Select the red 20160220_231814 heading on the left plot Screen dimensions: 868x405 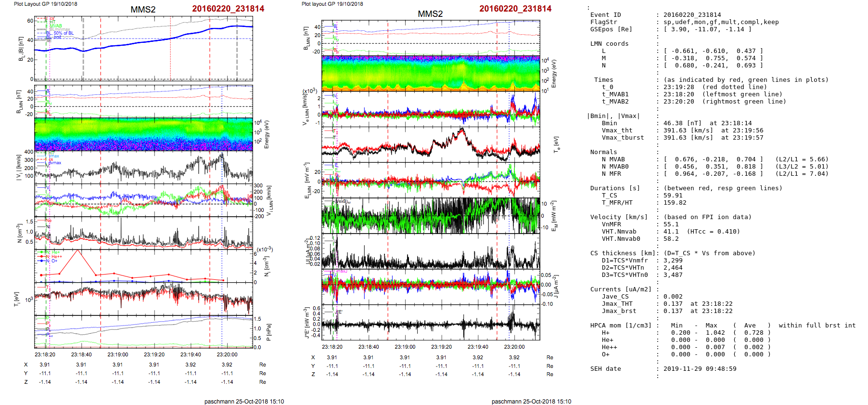[x=228, y=9]
